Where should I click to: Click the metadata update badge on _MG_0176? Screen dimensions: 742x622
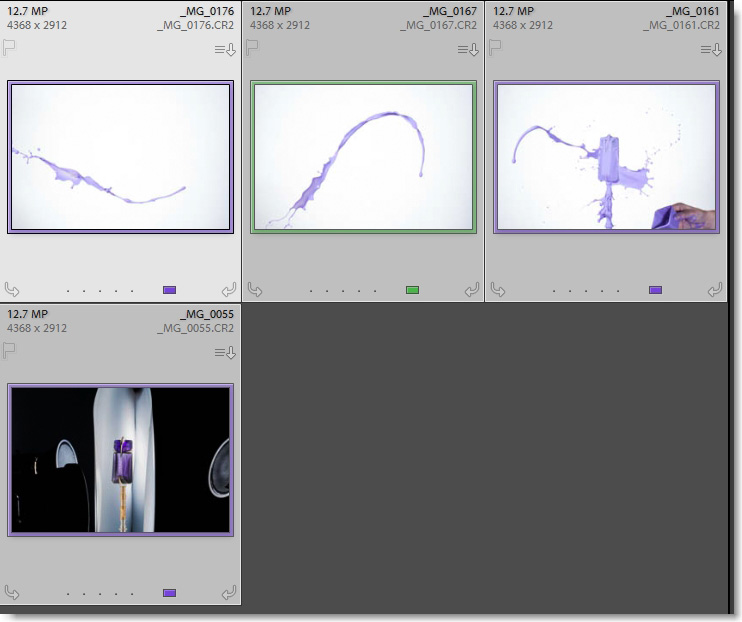225,50
